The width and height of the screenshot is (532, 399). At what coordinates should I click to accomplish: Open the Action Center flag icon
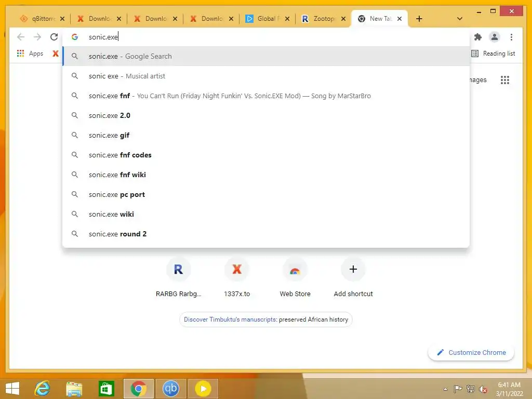458,389
